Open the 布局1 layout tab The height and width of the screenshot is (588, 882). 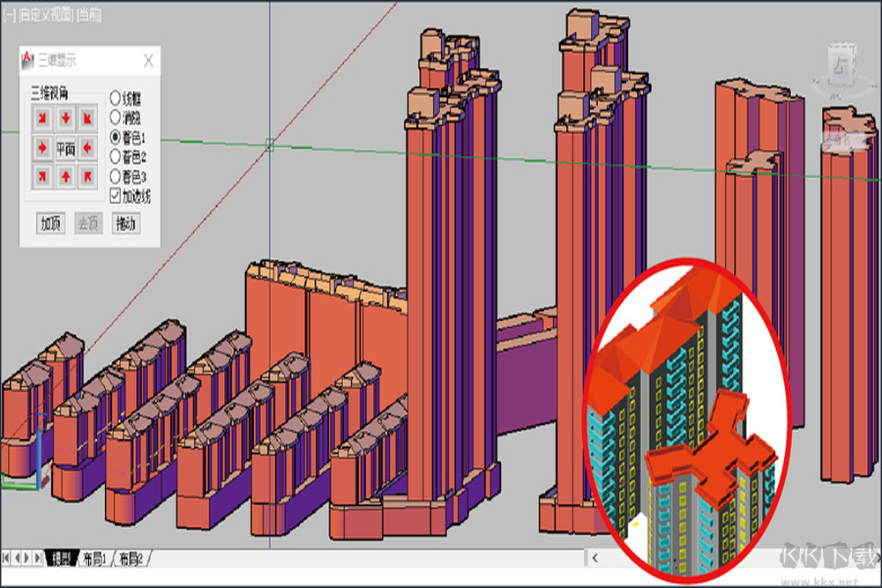point(93,558)
